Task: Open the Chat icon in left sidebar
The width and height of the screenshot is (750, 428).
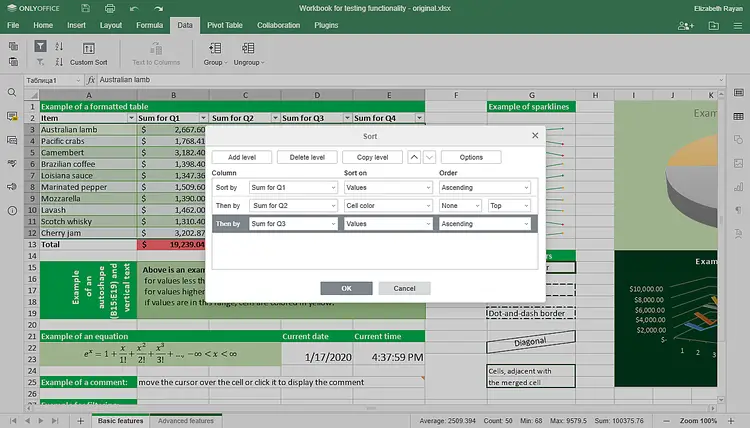Action: coord(12,140)
